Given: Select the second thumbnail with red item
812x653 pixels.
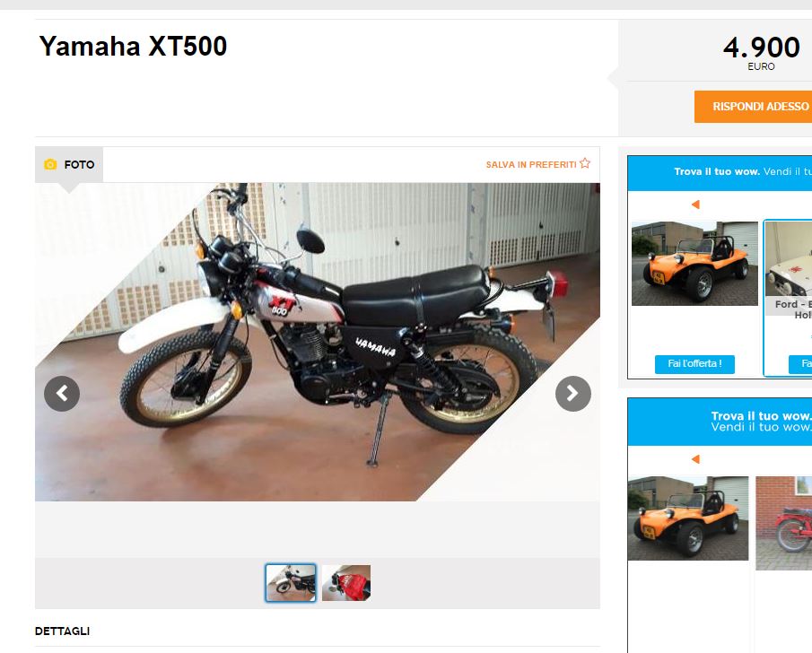Looking at the screenshot, I should (346, 583).
